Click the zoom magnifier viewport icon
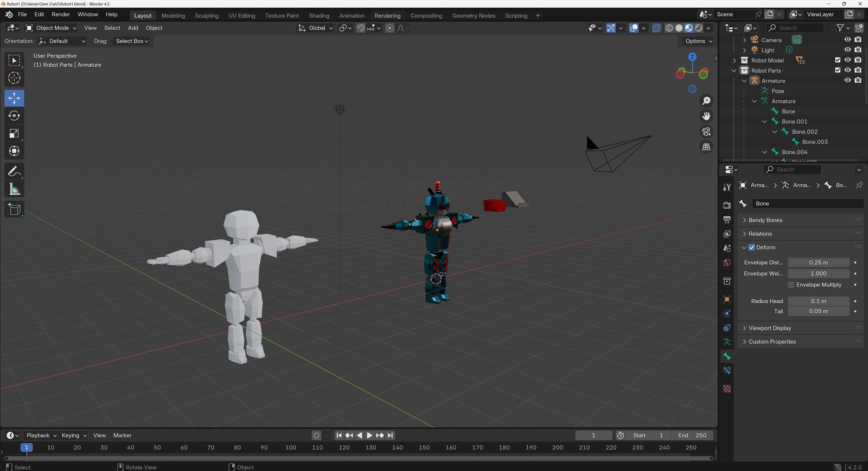 pos(706,101)
